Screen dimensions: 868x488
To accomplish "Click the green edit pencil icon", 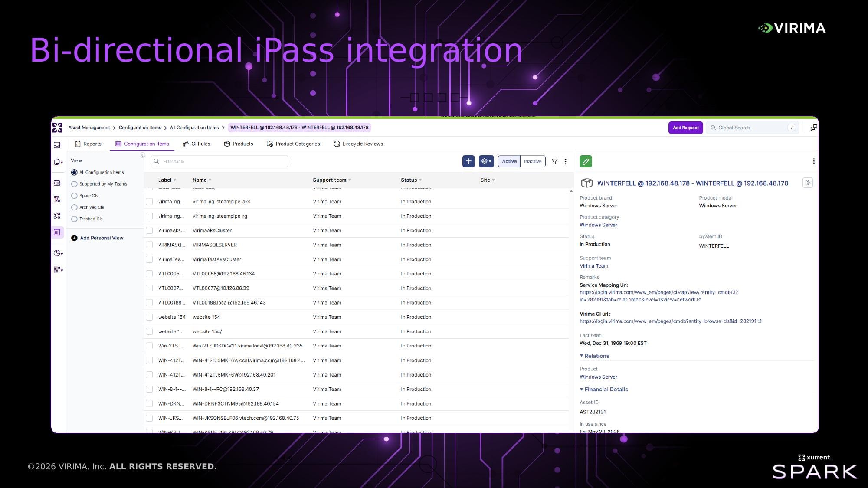I will click(586, 161).
